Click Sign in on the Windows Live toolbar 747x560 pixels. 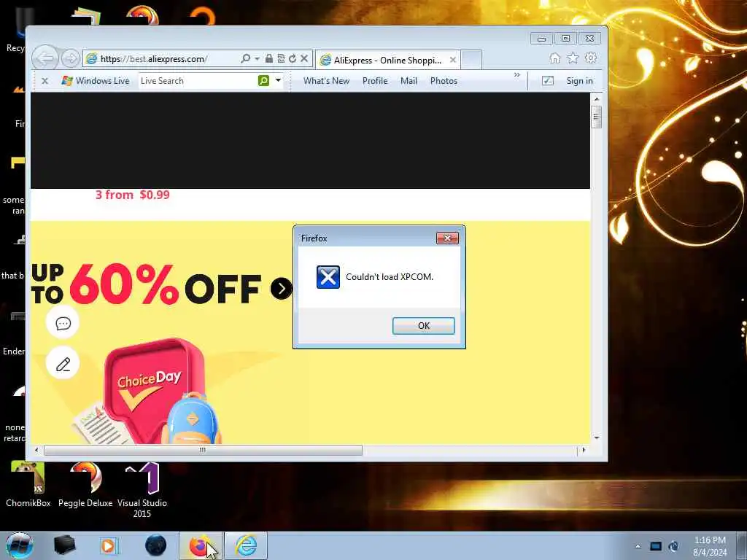(x=579, y=81)
